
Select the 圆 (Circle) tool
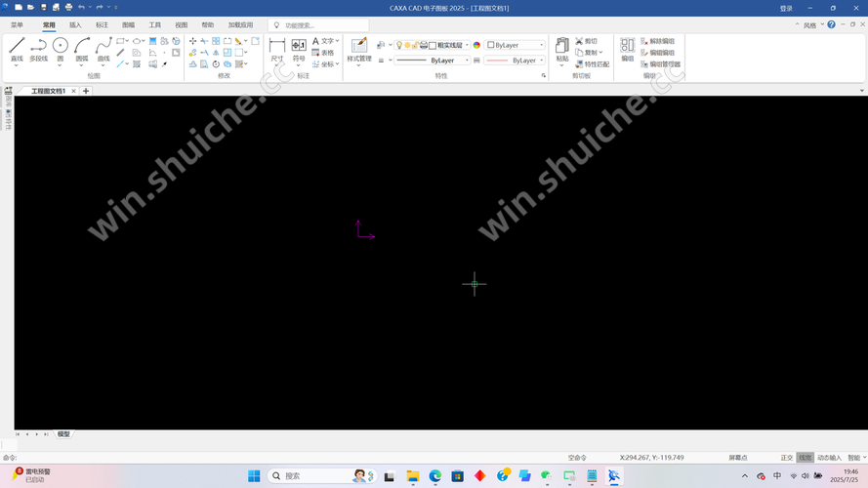click(x=61, y=49)
